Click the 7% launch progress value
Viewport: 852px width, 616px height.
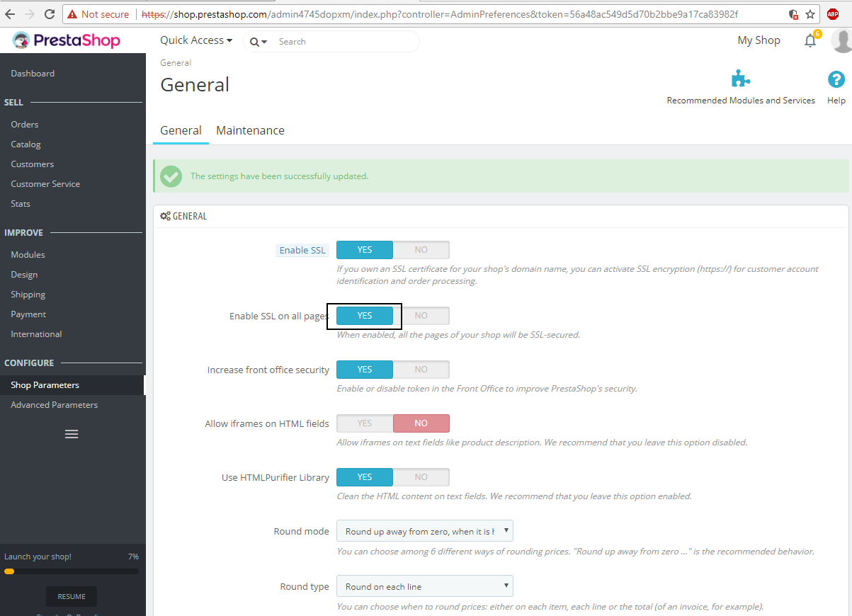133,557
